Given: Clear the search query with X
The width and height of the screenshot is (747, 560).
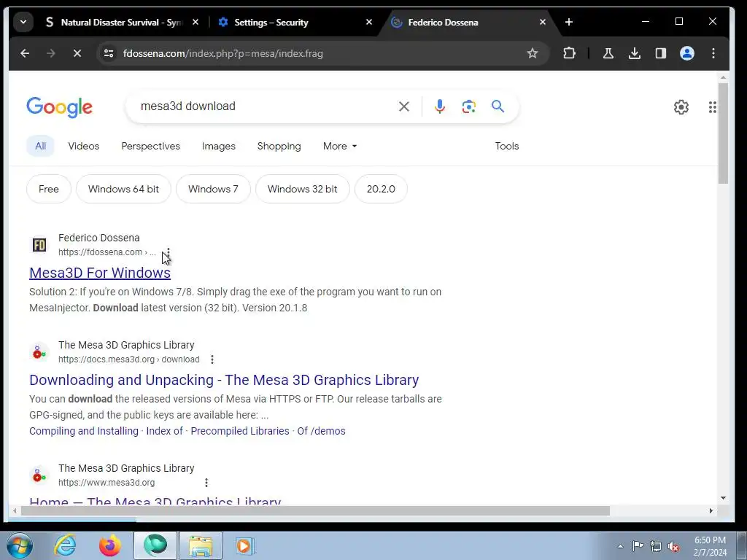Looking at the screenshot, I should click(x=404, y=106).
